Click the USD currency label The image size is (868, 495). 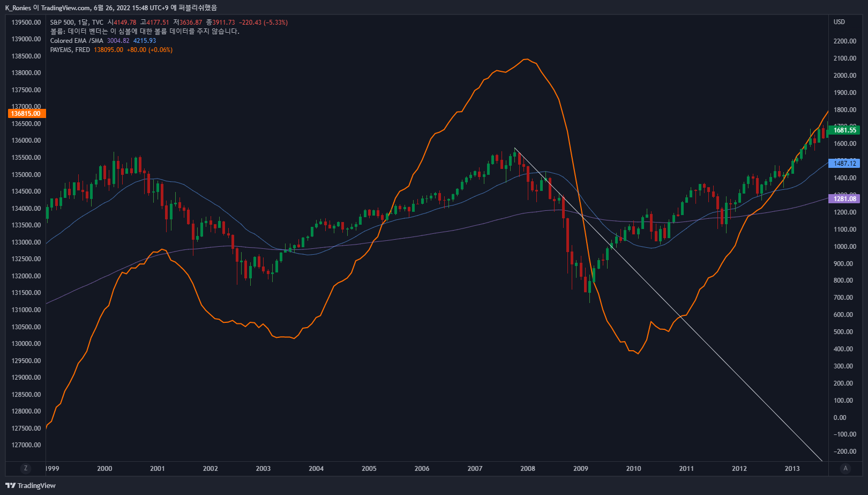(839, 22)
